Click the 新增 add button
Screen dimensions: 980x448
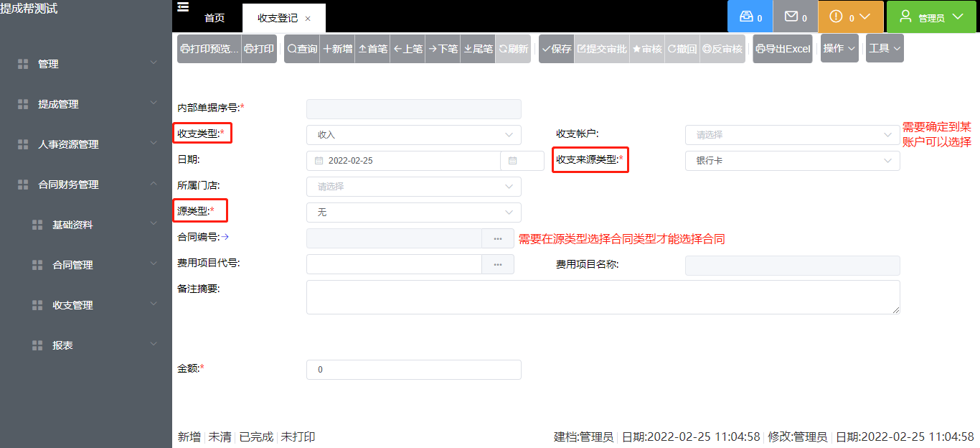[337, 49]
